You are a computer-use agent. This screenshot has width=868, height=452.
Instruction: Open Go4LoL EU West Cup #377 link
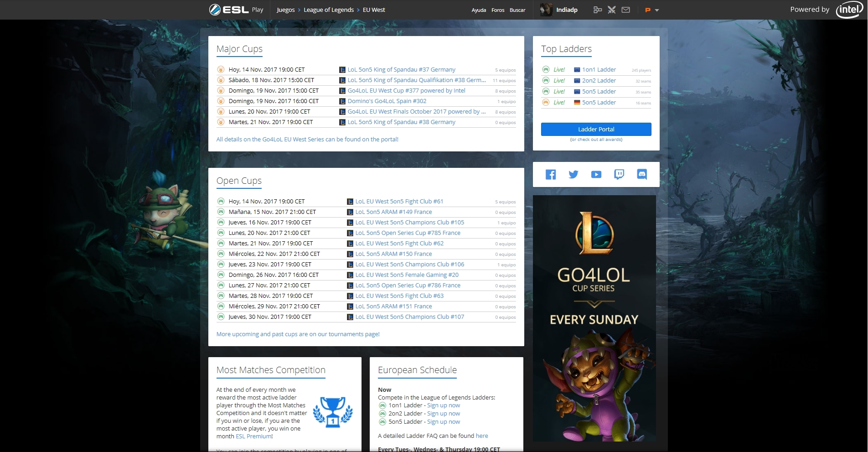(406, 91)
